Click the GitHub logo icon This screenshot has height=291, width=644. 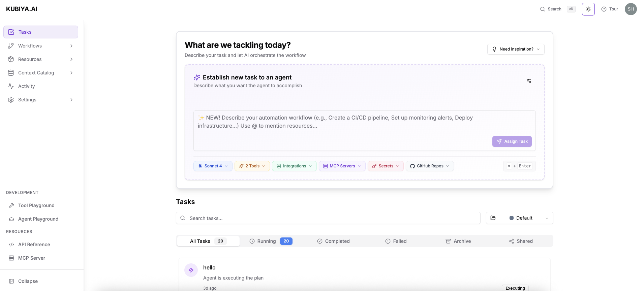pyautogui.click(x=412, y=166)
